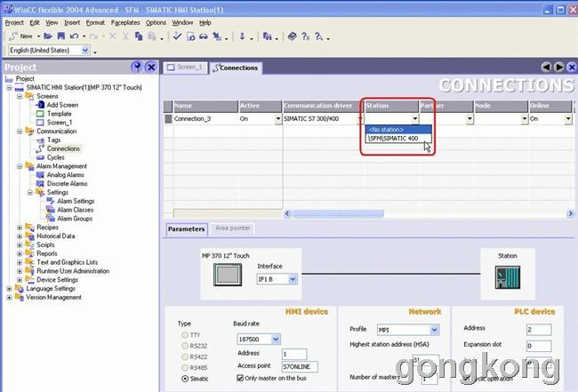578x392 pixels.
Task: Open Discrete Alarms in project tree
Action: [x=67, y=183]
